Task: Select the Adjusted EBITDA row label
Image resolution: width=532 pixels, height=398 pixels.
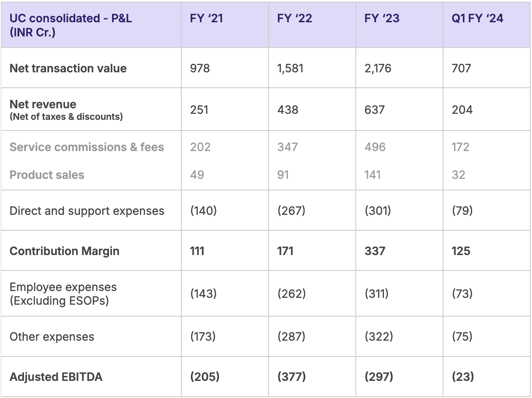Action: click(x=56, y=377)
